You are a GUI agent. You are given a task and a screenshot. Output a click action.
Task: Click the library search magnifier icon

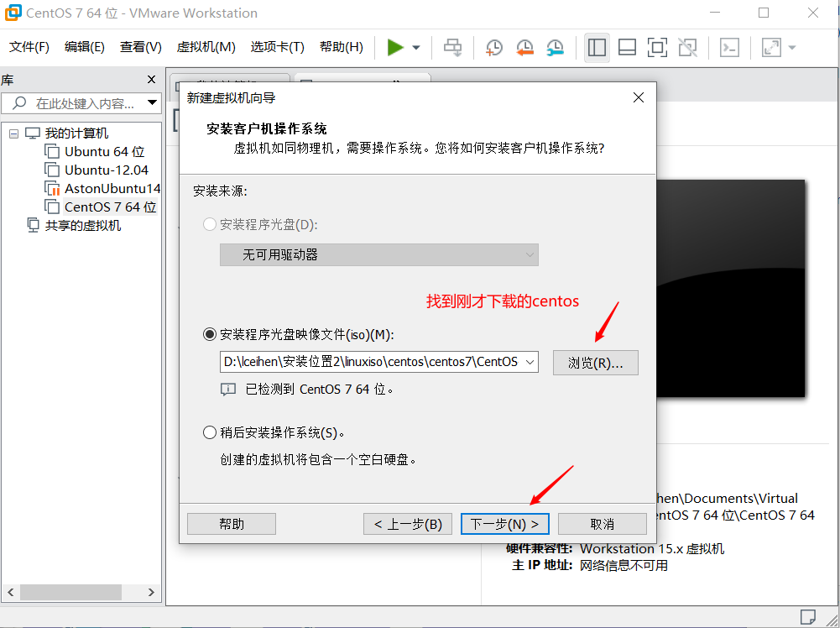(19, 102)
